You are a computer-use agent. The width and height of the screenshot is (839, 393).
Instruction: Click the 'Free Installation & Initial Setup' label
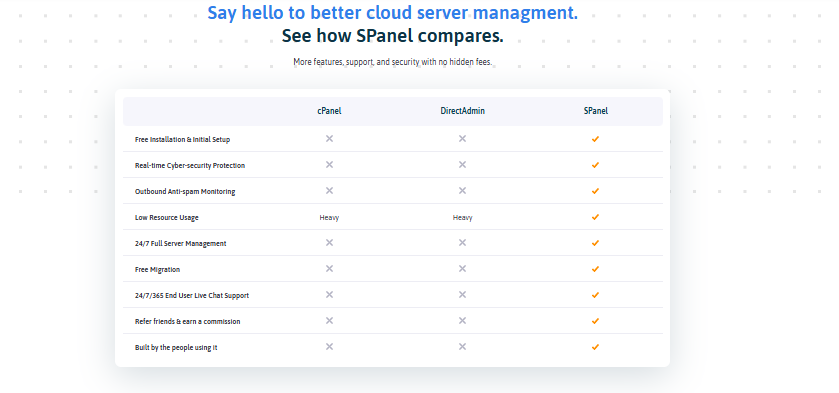click(x=182, y=139)
